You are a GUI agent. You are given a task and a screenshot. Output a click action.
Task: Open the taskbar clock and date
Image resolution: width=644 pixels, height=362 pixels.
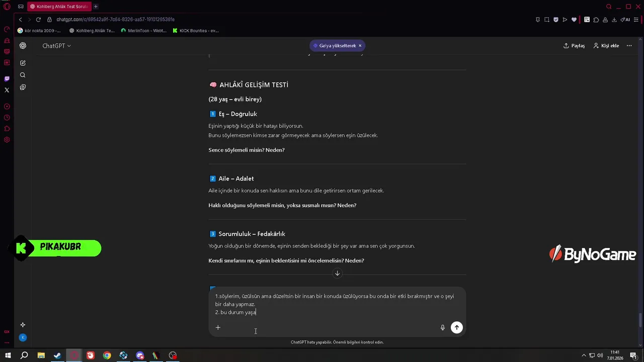[x=614, y=355]
